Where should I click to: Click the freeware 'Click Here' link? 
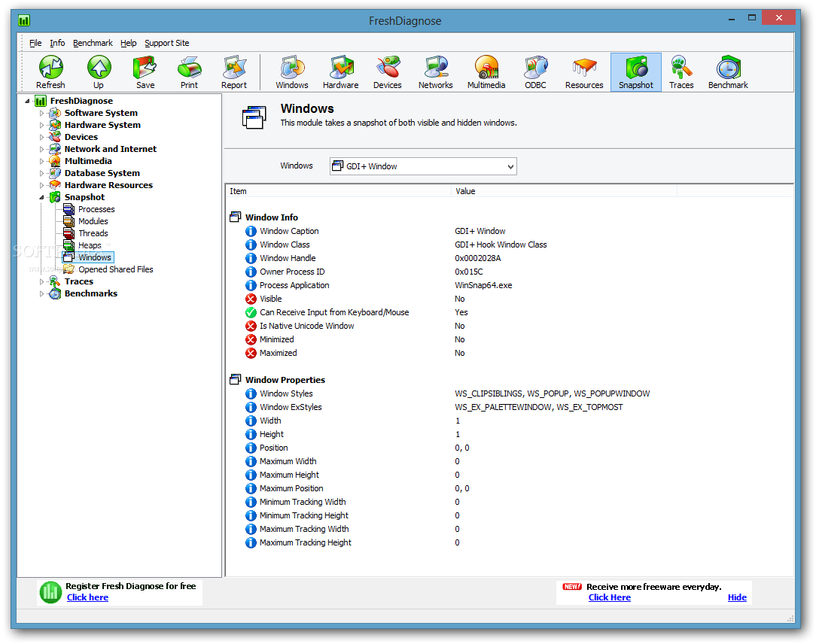pos(610,597)
